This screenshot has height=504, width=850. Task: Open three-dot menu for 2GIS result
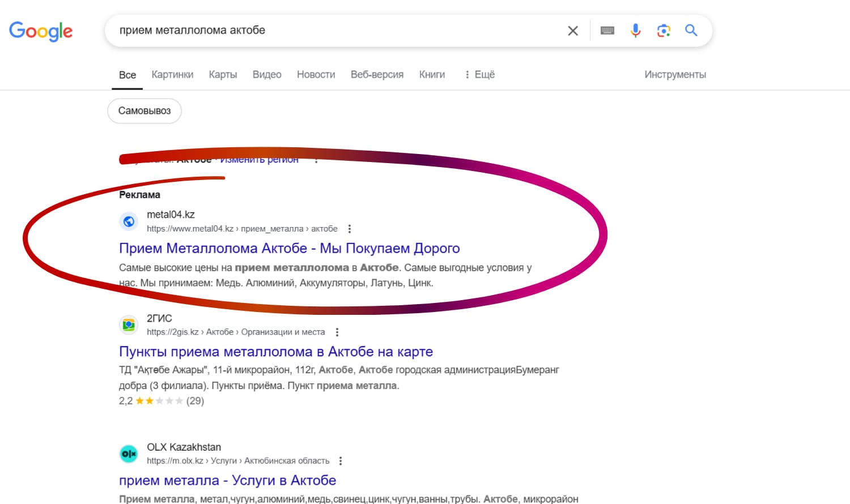[x=337, y=332]
